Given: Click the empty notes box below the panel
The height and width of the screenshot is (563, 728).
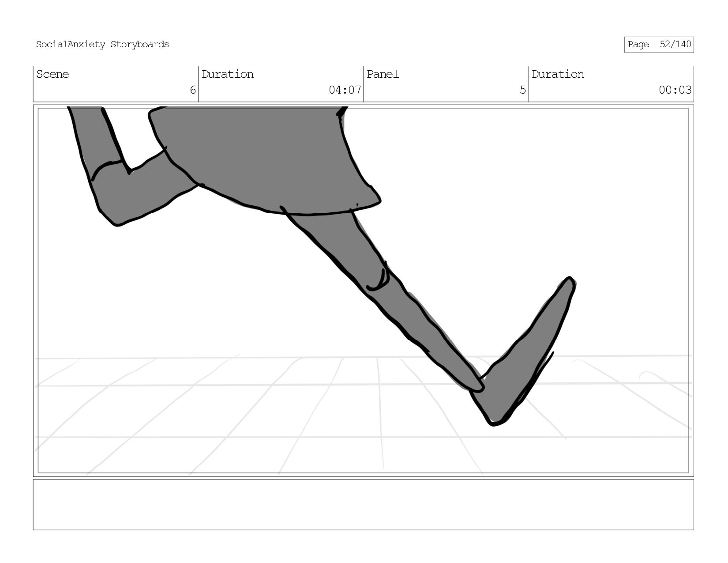Looking at the screenshot, I should pos(363,505).
